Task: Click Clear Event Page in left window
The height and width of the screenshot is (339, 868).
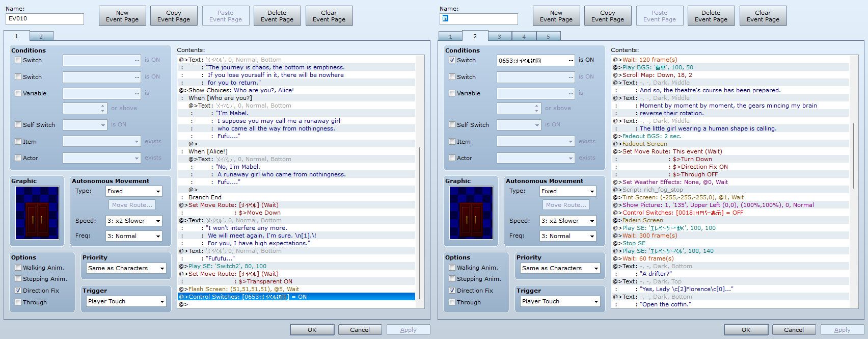Action: click(x=329, y=16)
